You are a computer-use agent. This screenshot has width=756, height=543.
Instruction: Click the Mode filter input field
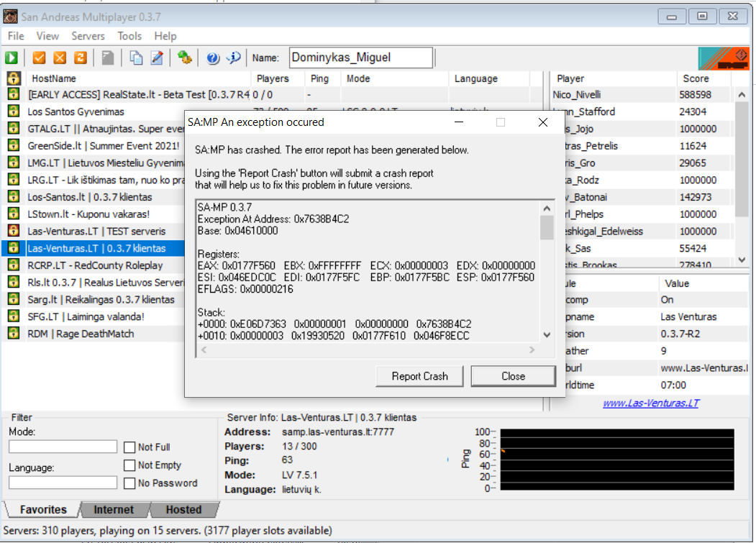point(63,447)
